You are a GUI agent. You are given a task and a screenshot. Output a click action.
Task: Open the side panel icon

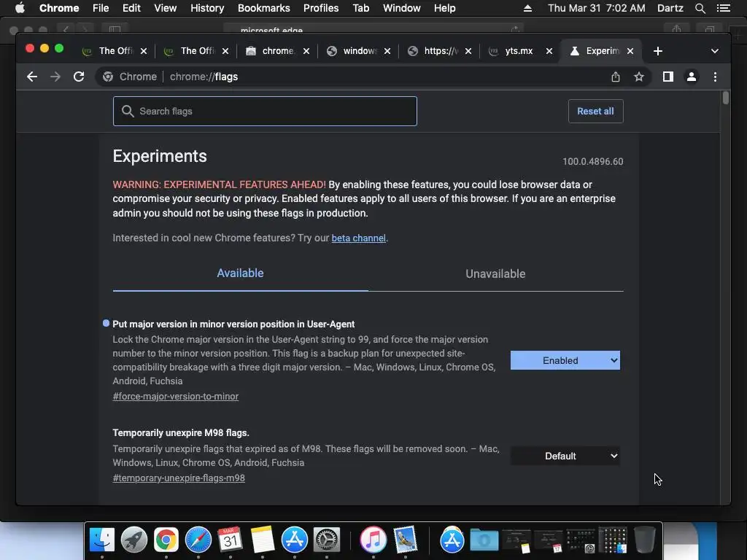pos(668,77)
